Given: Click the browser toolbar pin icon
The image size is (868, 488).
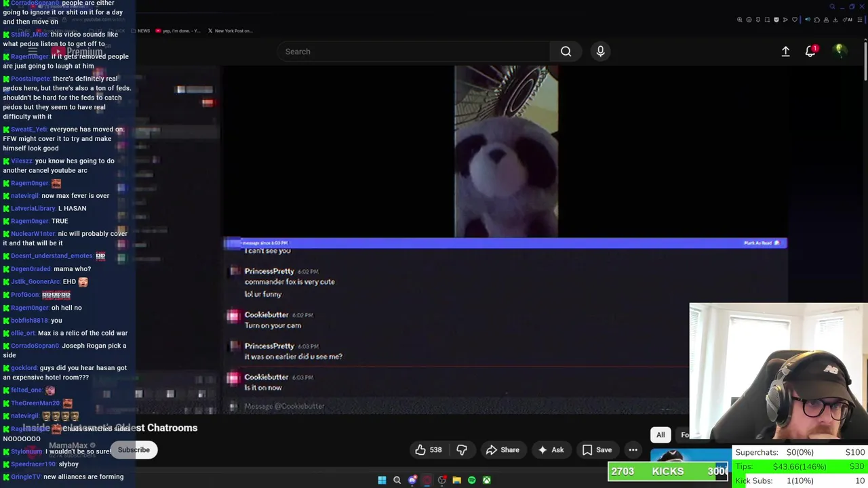Looking at the screenshot, I should pyautogui.click(x=758, y=20).
